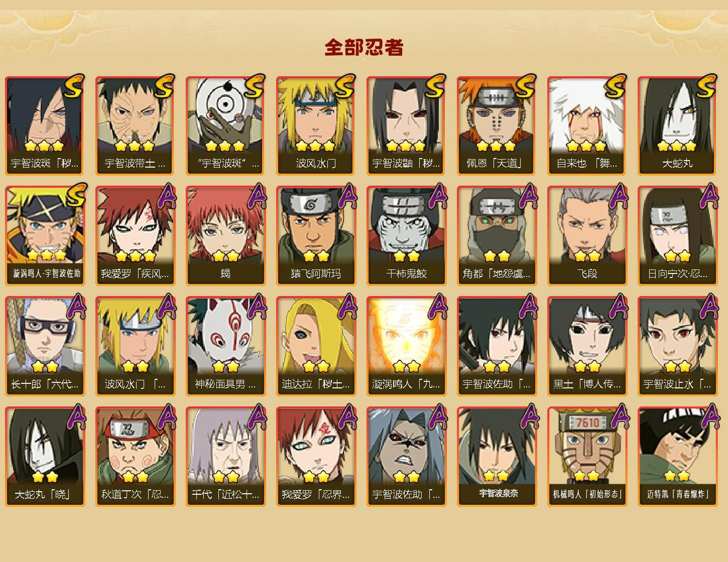Click the star rating on 自来也 card
The height and width of the screenshot is (562, 728).
(x=587, y=146)
